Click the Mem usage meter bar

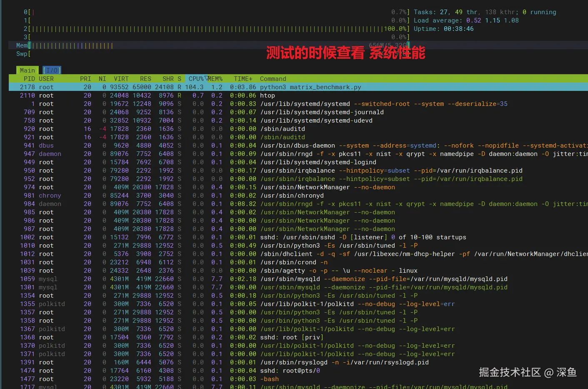pyautogui.click(x=213, y=45)
